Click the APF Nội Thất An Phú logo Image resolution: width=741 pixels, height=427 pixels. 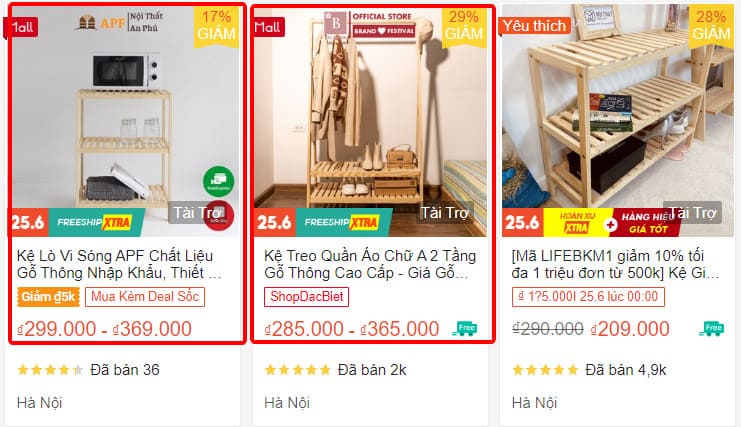[119, 22]
